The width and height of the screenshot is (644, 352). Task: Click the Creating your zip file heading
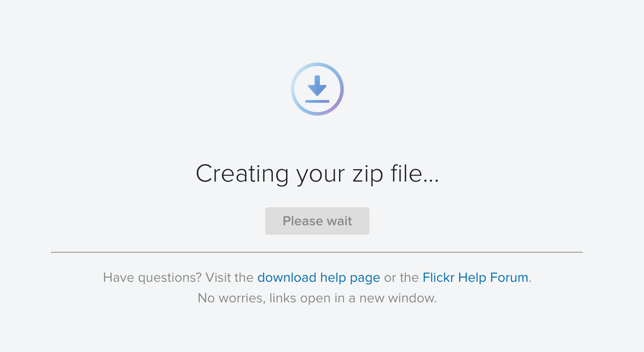[x=317, y=174]
